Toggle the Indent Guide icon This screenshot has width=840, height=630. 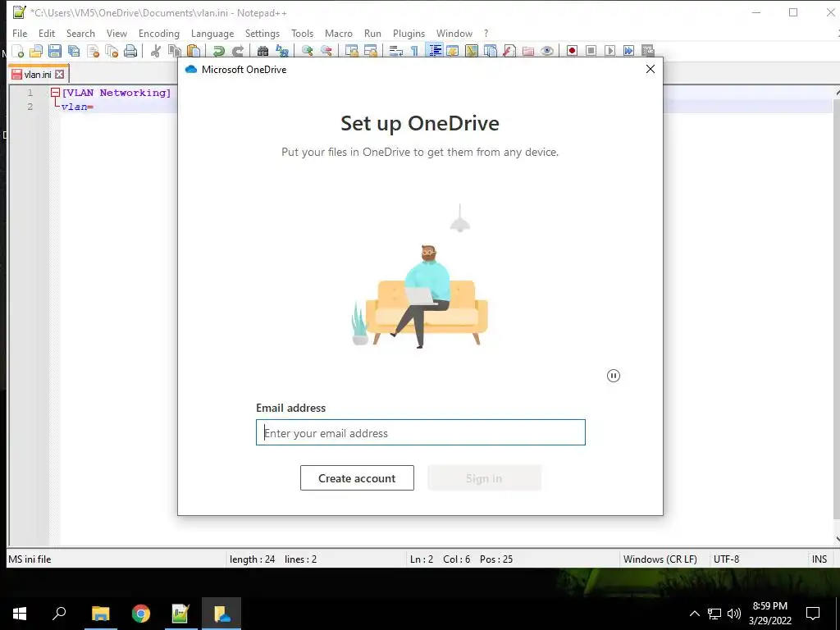(x=435, y=51)
